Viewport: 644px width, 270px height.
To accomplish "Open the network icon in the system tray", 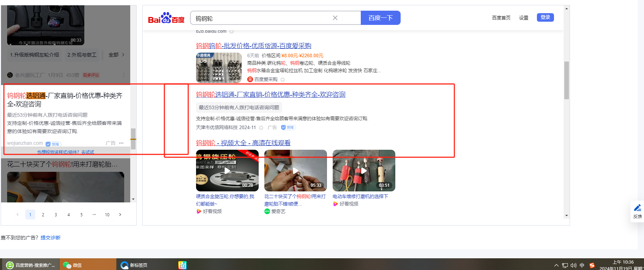I will pos(565,265).
